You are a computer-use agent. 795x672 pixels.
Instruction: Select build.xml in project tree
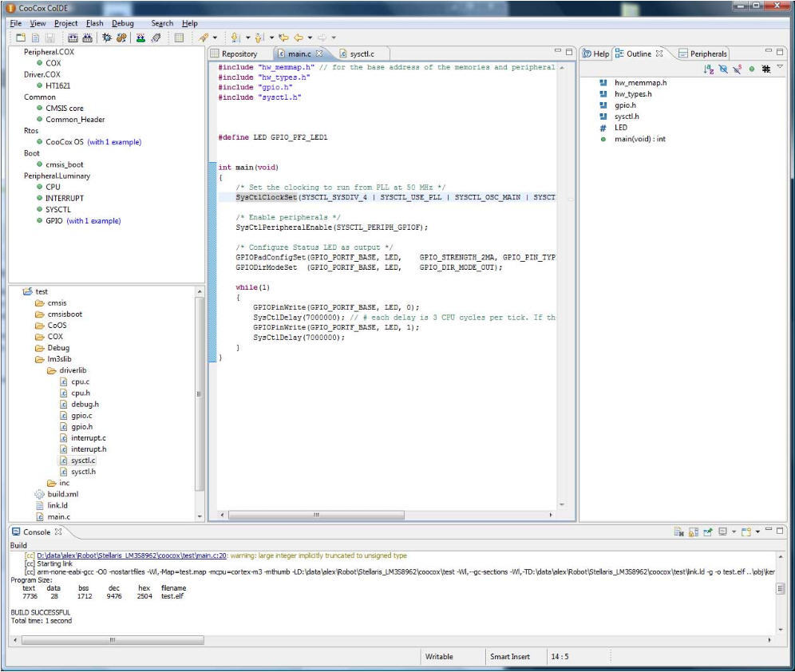click(57, 494)
